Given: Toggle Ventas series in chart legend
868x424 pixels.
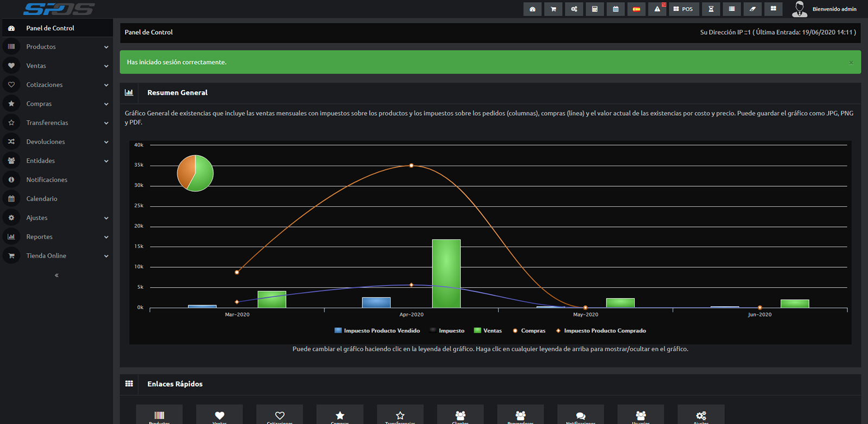Looking at the screenshot, I should tap(488, 331).
